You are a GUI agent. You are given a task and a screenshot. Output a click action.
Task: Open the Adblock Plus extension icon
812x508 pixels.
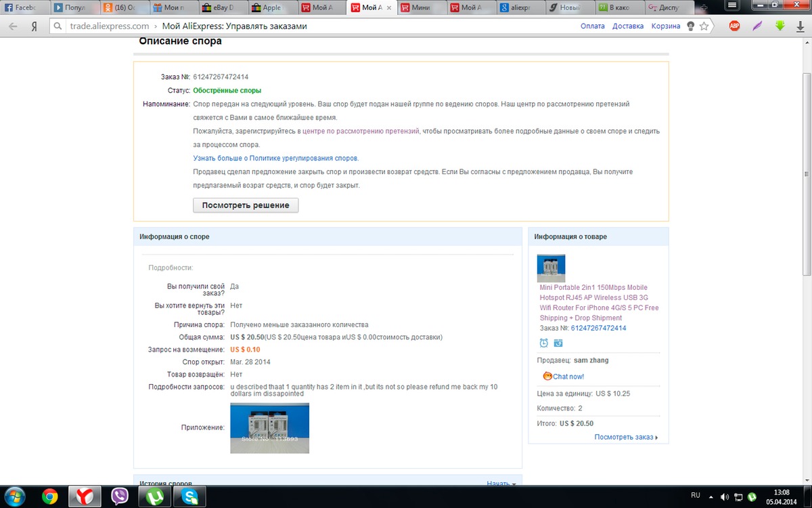point(734,26)
